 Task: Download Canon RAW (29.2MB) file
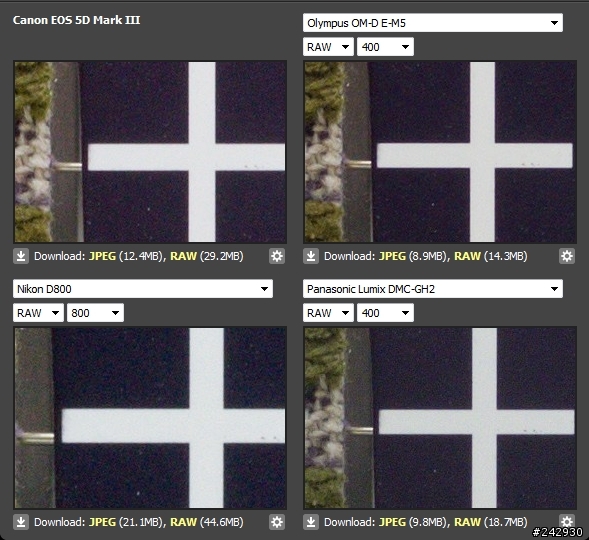click(183, 256)
